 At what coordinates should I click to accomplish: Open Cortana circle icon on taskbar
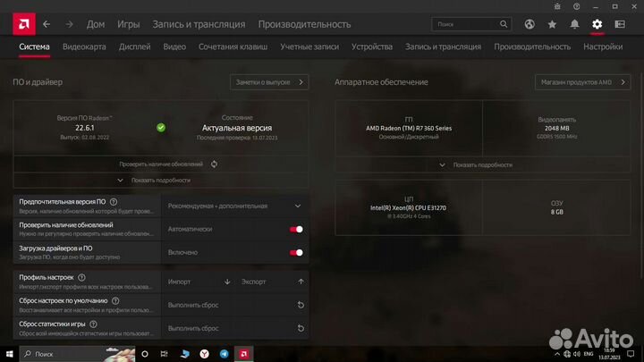[x=145, y=354]
